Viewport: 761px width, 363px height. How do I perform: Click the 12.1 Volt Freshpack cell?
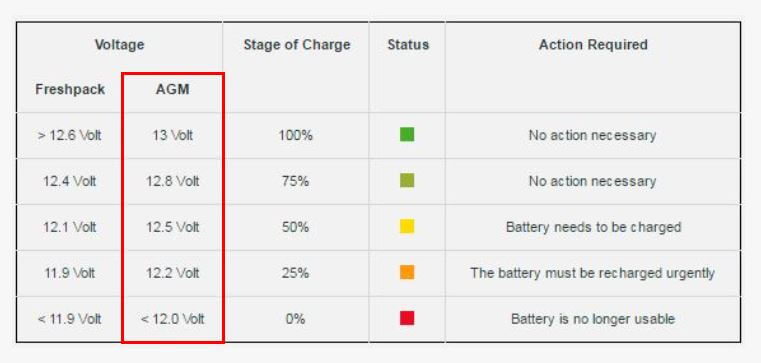pos(70,227)
